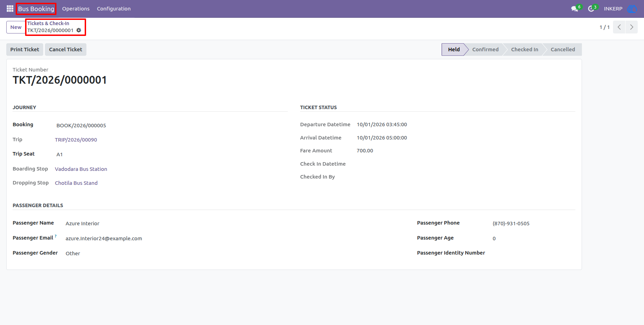Open the activities clock icon

coord(591,9)
